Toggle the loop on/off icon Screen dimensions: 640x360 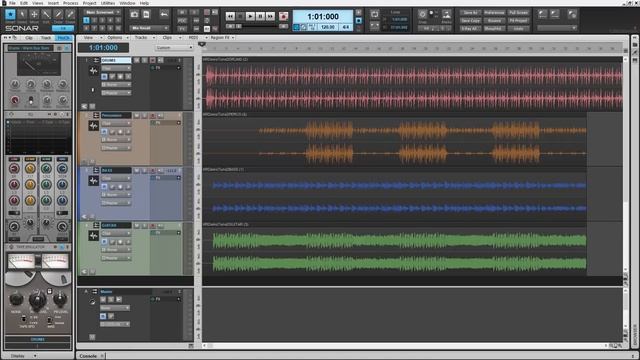pos(374,14)
